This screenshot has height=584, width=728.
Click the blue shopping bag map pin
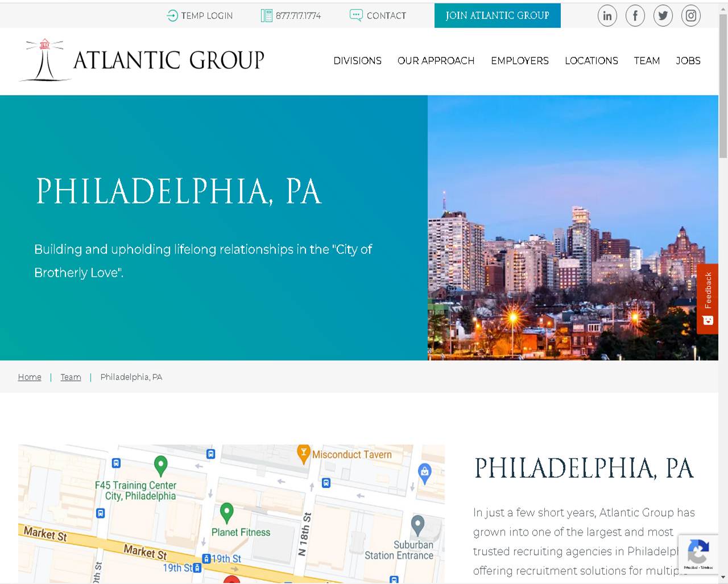pos(425,473)
